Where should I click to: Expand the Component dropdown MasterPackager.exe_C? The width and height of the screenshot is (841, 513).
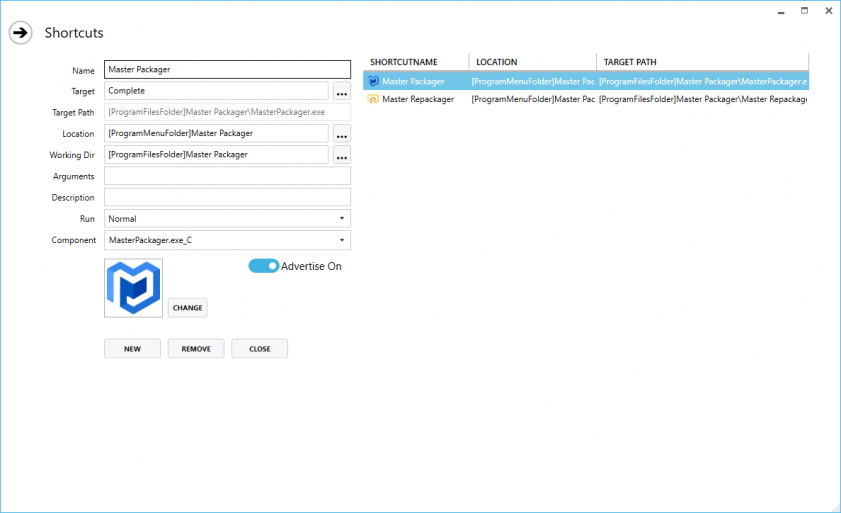coord(227,240)
